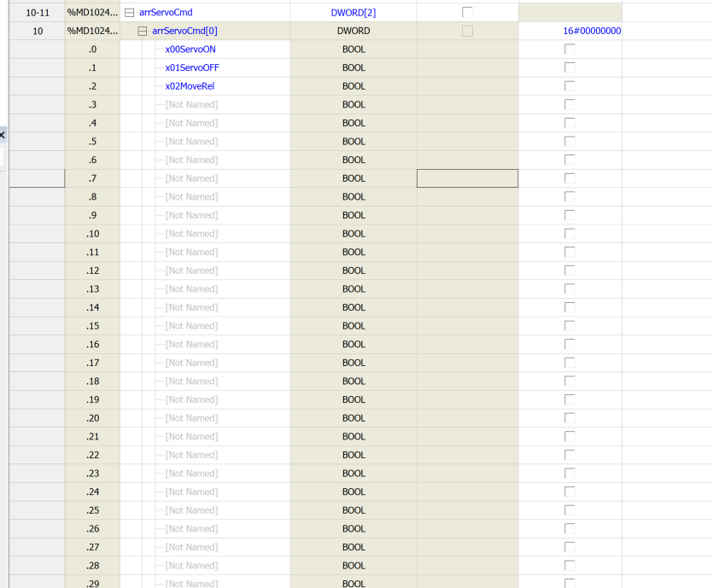The image size is (713, 588).
Task: Click the BOOL type of bit .14
Action: tap(354, 307)
